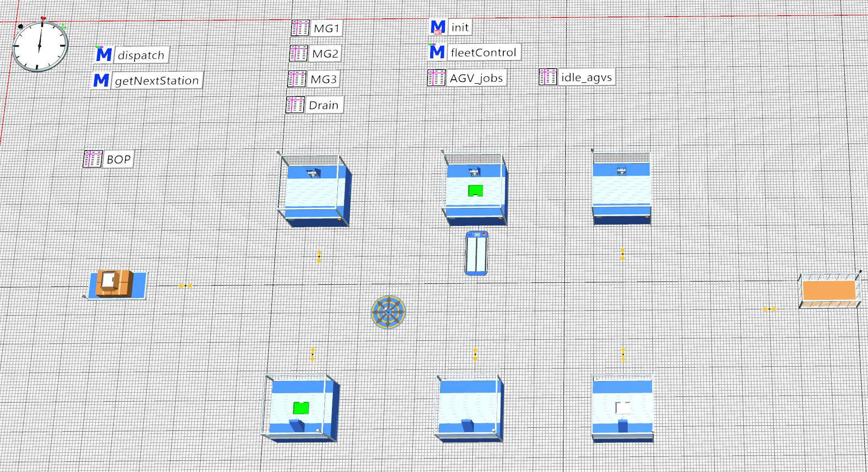This screenshot has width=868, height=472.
Task: Select white part in bottom-right station
Action: (x=623, y=408)
